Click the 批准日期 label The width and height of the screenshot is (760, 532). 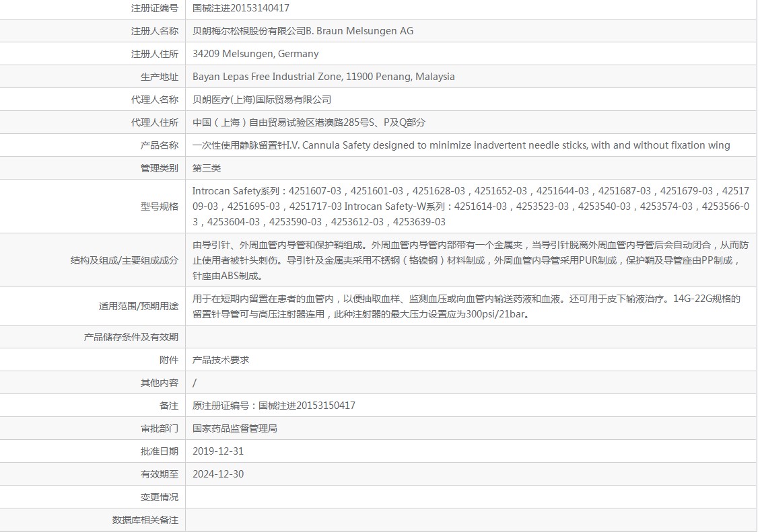coord(160,451)
